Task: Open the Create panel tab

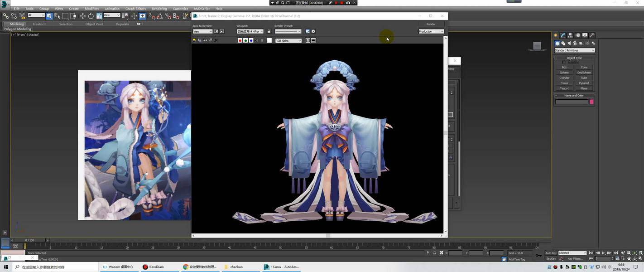Action: coord(556,35)
